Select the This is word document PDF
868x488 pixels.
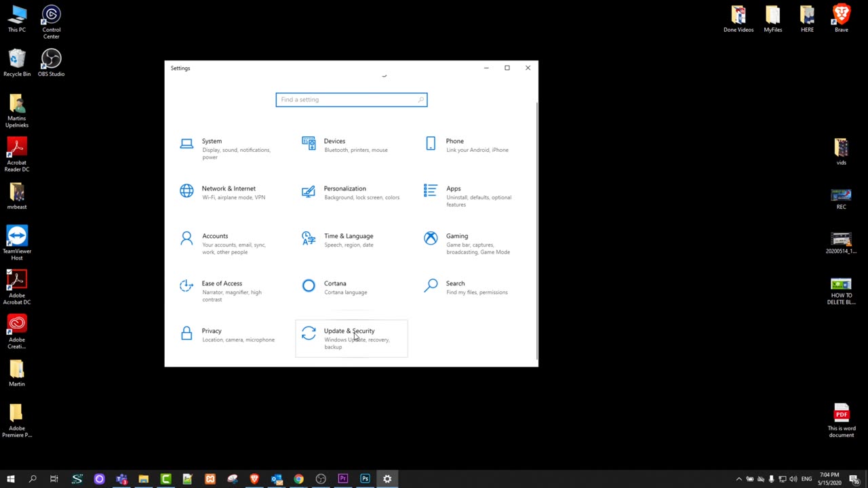tap(842, 421)
